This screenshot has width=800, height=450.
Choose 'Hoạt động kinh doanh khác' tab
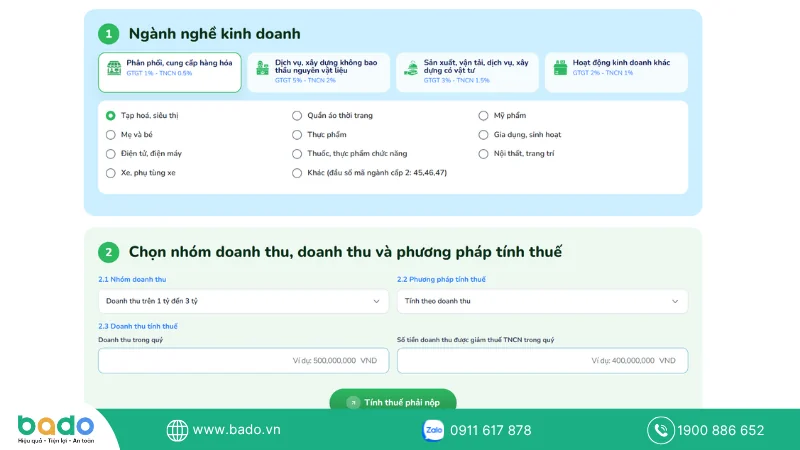pos(616,72)
